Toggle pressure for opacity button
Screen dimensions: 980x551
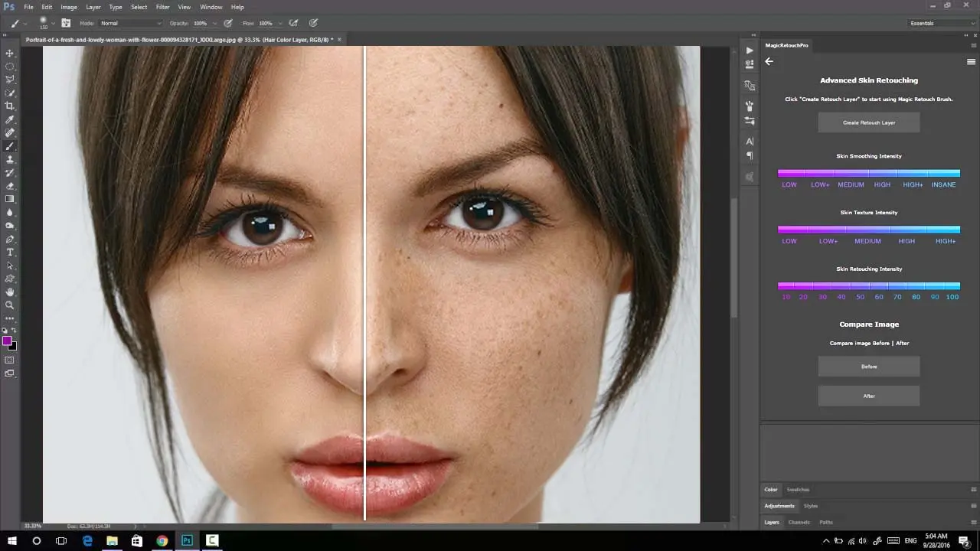pyautogui.click(x=228, y=23)
